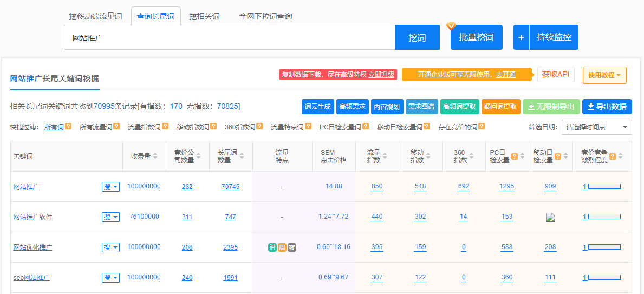
Task: Open 搜 dropdown for 网站推广 row
Action: pos(111,187)
